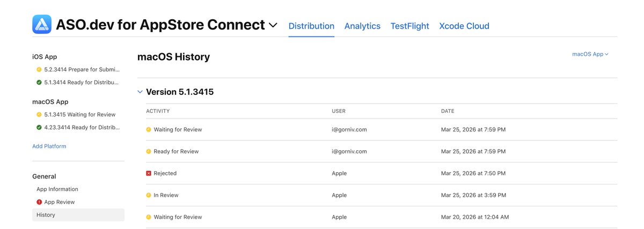
Task: Open the macOS App platform dropdown
Action: pos(590,54)
